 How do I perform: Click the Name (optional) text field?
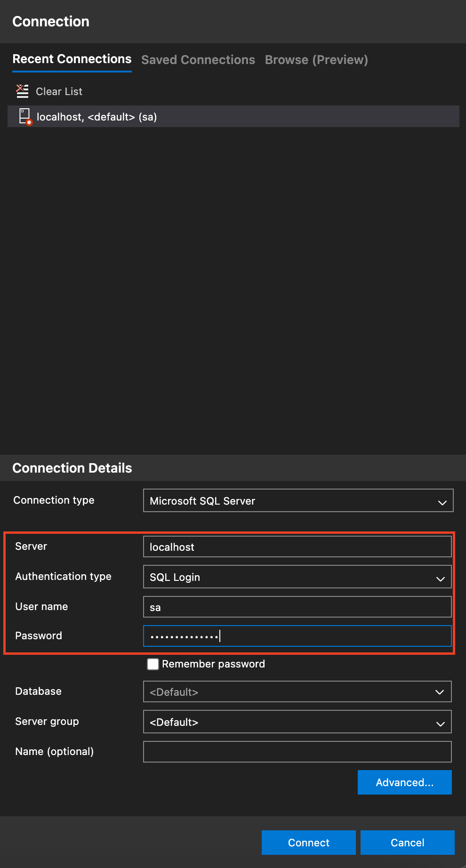click(x=297, y=752)
